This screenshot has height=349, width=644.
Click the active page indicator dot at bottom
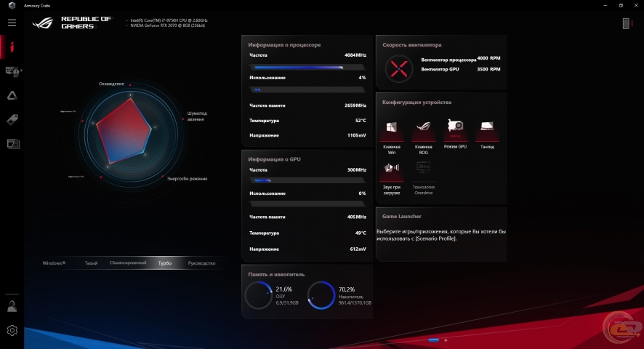click(x=434, y=340)
